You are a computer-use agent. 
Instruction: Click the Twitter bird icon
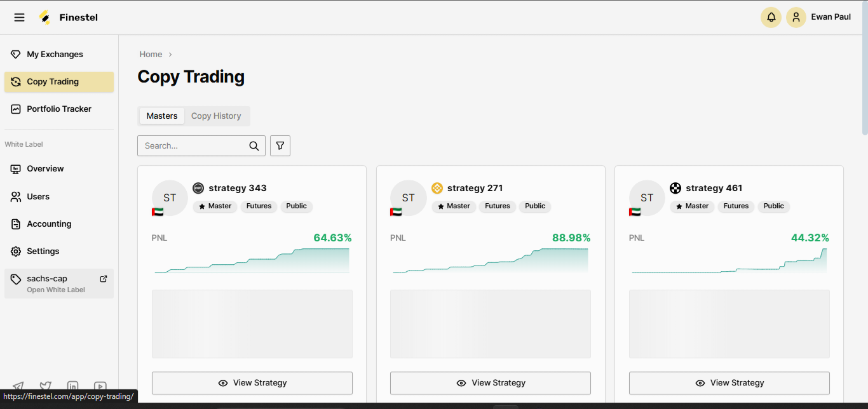[x=45, y=386]
